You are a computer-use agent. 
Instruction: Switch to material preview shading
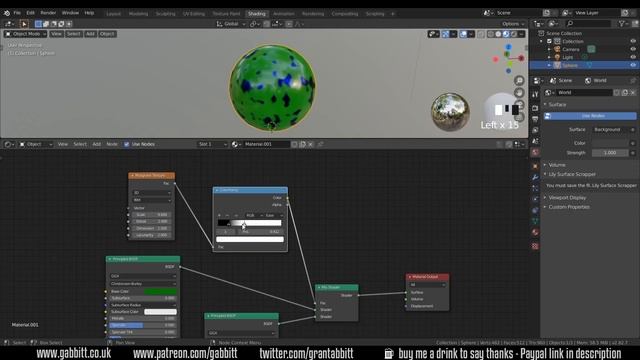pyautogui.click(x=506, y=34)
